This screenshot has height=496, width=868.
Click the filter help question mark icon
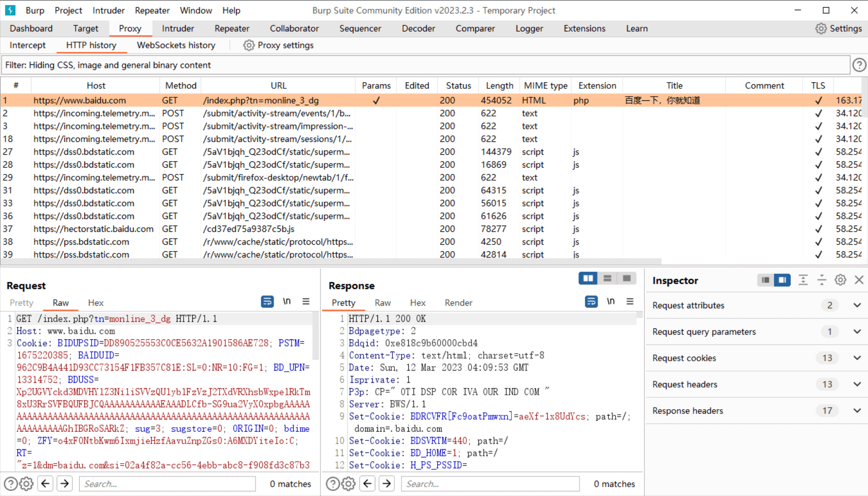(859, 65)
